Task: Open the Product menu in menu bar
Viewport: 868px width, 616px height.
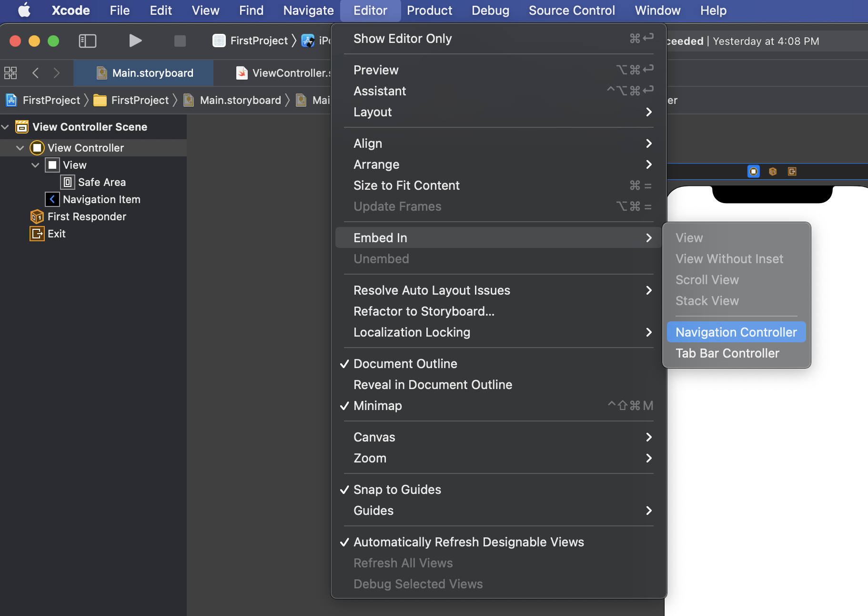Action: [429, 10]
